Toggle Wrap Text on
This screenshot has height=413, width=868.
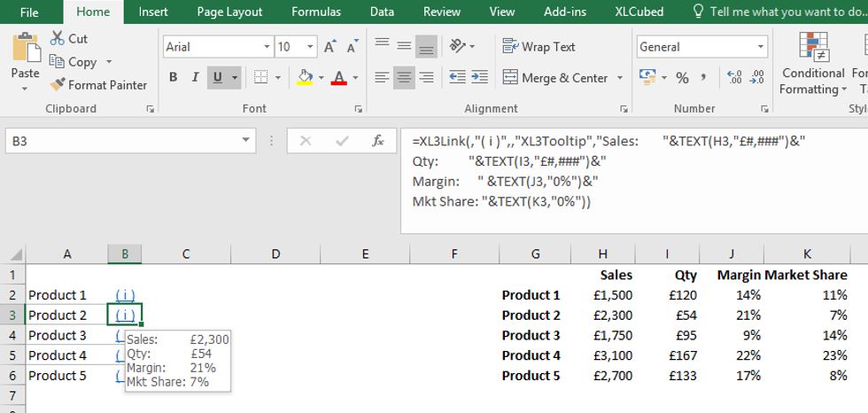click(x=539, y=47)
